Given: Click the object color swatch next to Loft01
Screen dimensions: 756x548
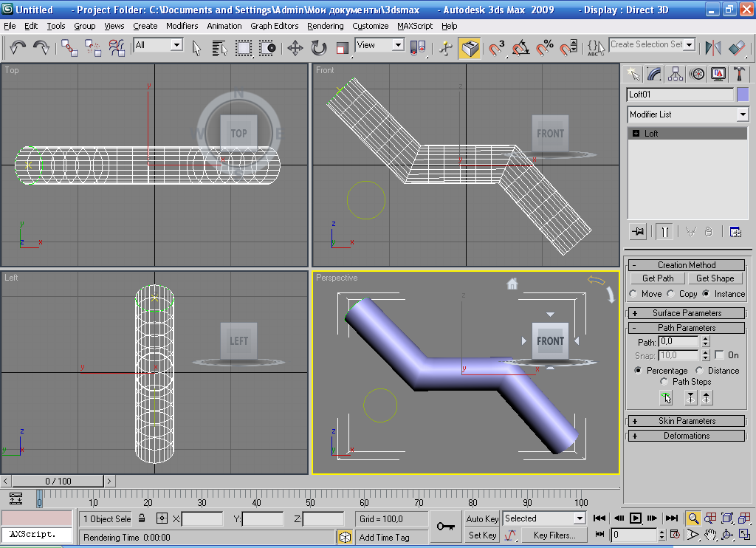Looking at the screenshot, I should tap(743, 95).
